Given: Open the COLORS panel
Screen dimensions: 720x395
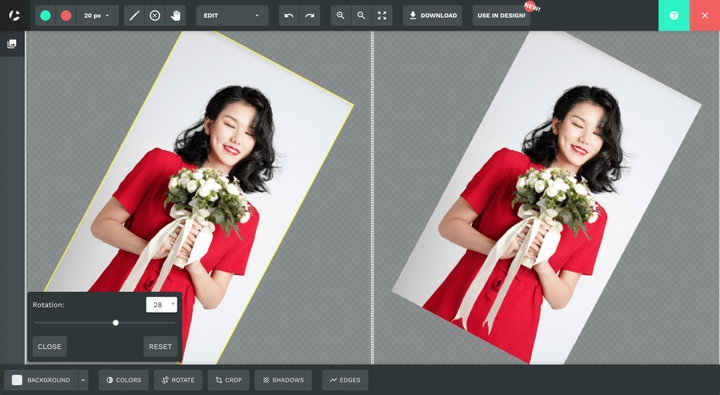Looking at the screenshot, I should point(124,380).
